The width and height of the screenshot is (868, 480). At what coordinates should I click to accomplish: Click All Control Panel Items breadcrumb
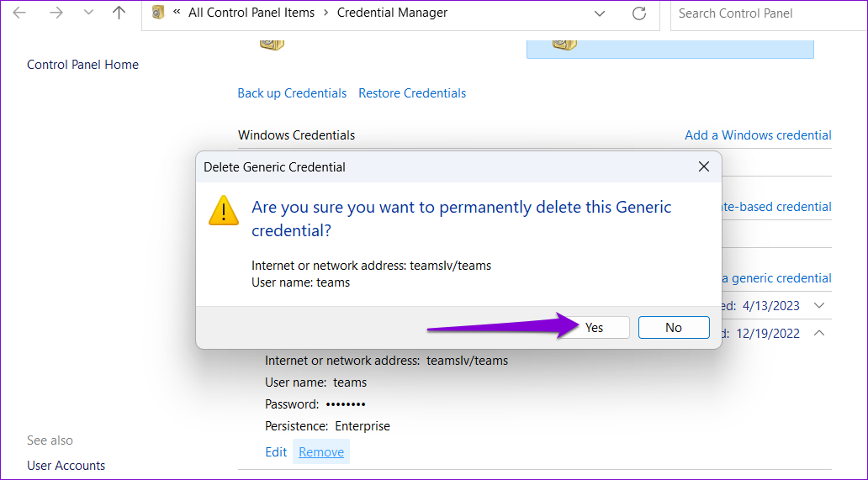click(x=251, y=13)
